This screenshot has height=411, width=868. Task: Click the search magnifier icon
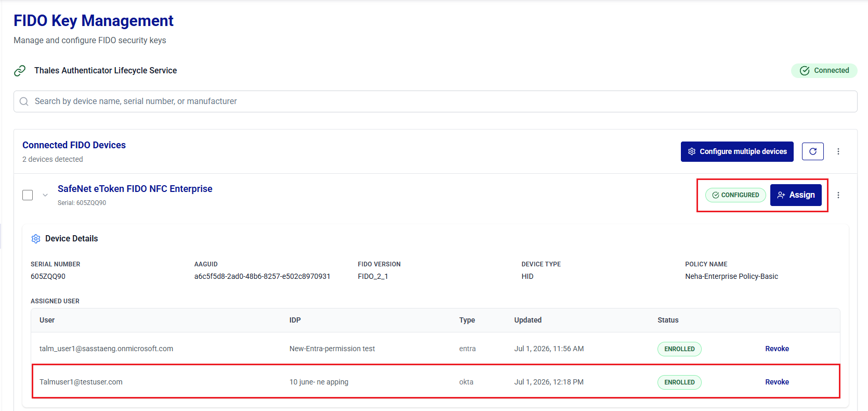24,101
